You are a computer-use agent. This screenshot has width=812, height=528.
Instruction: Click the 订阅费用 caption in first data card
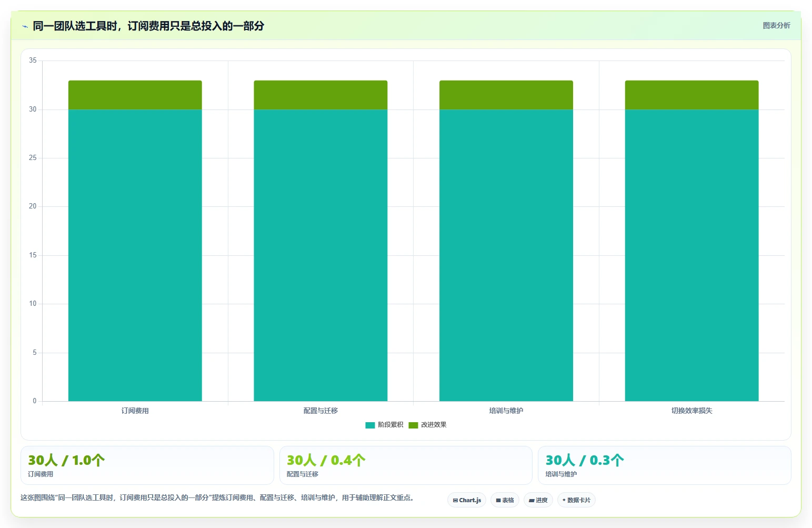click(41, 474)
